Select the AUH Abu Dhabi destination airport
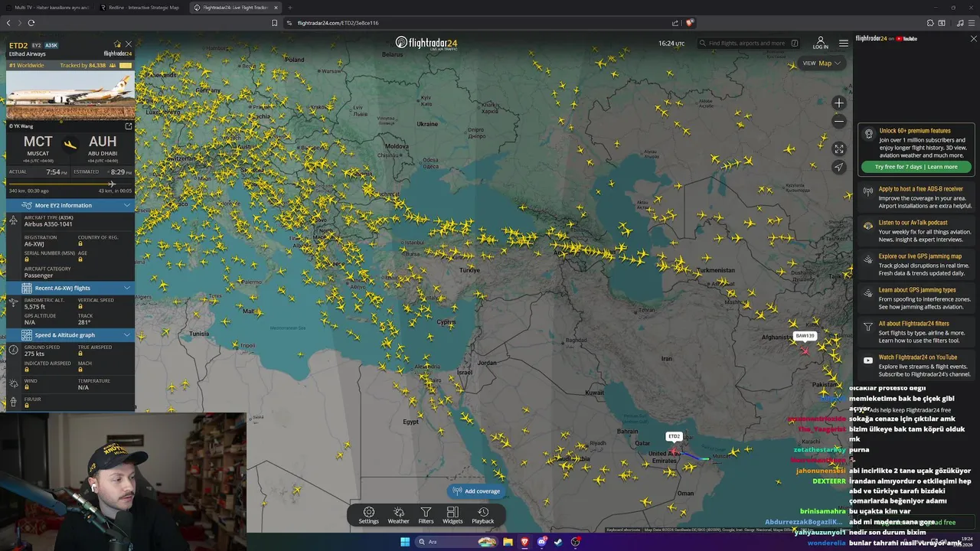Screen dimensions: 980x551 [x=103, y=146]
